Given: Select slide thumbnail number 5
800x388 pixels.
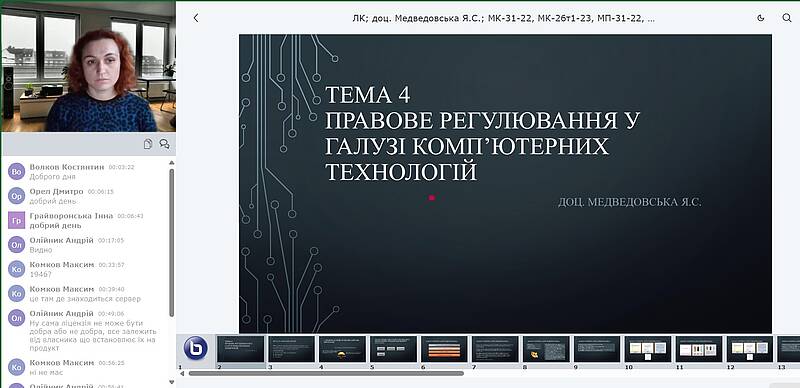Looking at the screenshot, I should (393, 349).
